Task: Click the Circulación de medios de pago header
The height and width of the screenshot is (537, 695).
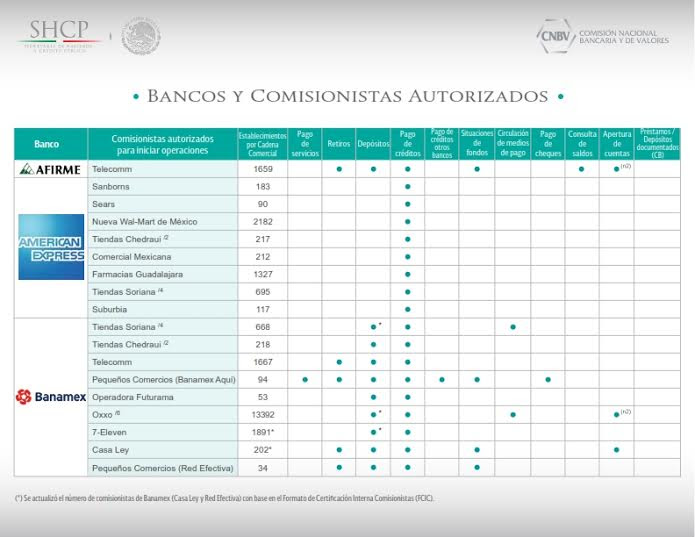Action: 513,144
